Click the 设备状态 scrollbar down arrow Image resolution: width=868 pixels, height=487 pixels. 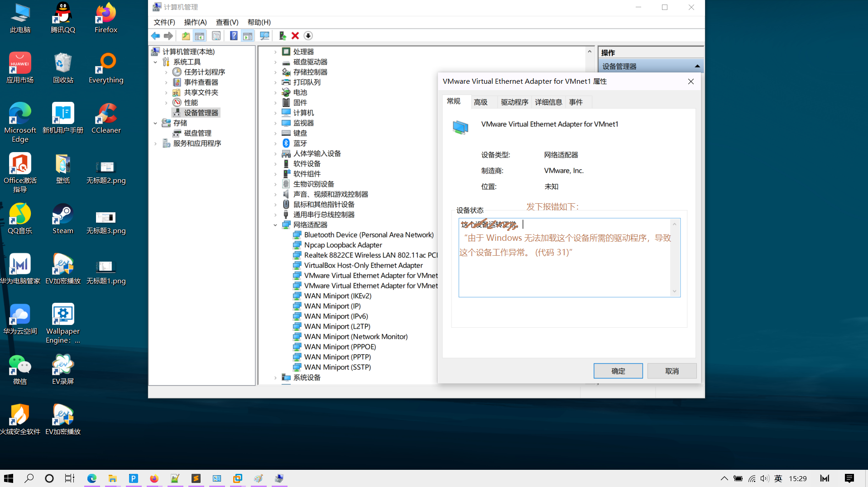[674, 291]
